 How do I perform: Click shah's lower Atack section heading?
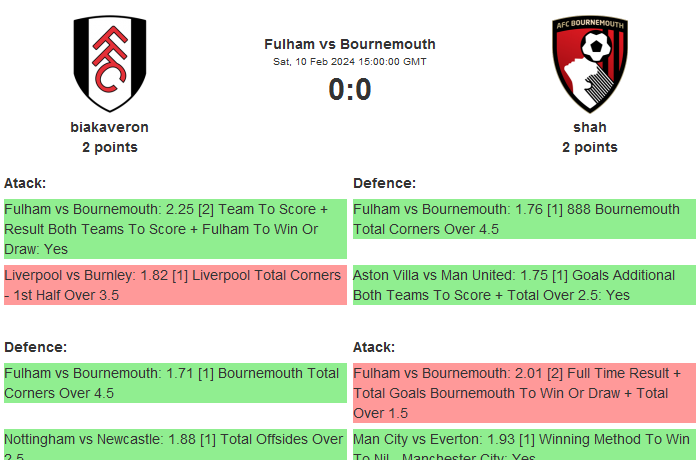(x=374, y=347)
